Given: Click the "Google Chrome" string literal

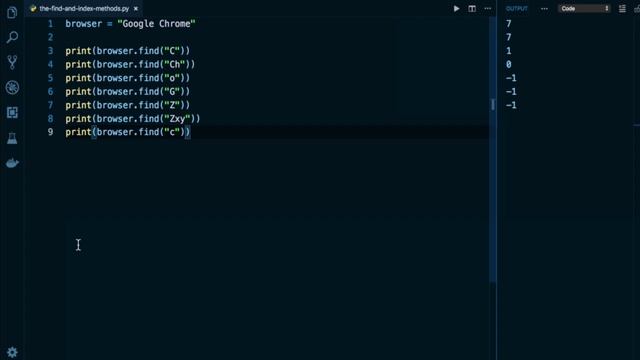Looking at the screenshot, I should (x=156, y=24).
